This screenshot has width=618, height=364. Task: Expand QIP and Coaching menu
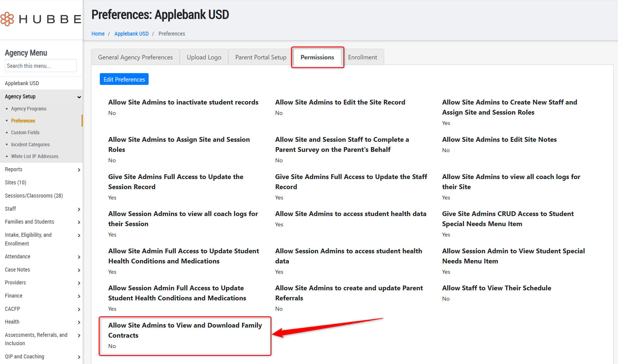(x=79, y=357)
